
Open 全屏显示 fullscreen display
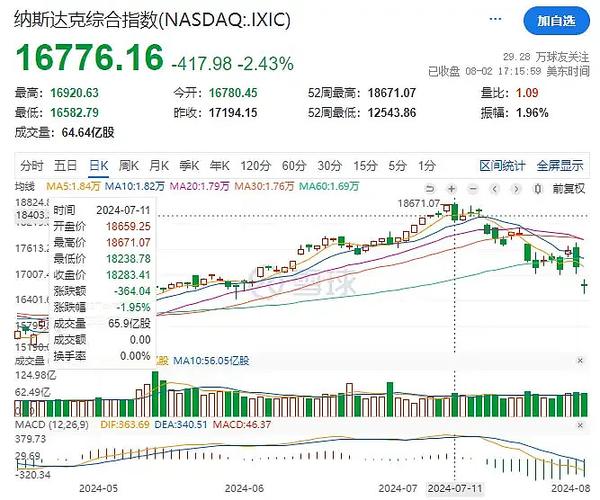[x=560, y=166]
